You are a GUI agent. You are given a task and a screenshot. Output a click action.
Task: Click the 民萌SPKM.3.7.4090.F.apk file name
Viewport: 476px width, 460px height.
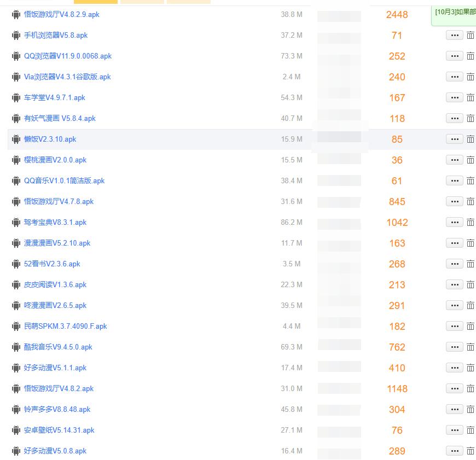tap(65, 326)
